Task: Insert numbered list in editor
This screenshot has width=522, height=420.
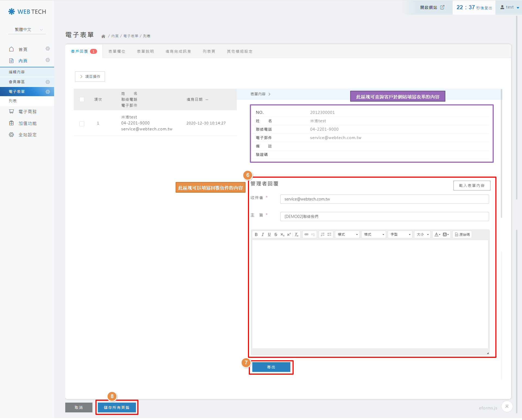Action: coord(323,234)
